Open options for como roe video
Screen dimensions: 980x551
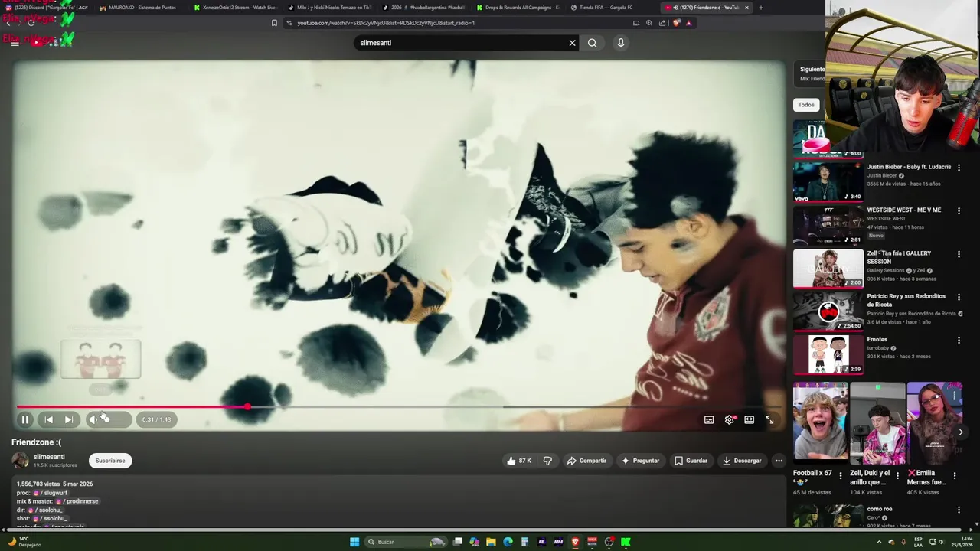point(959,510)
